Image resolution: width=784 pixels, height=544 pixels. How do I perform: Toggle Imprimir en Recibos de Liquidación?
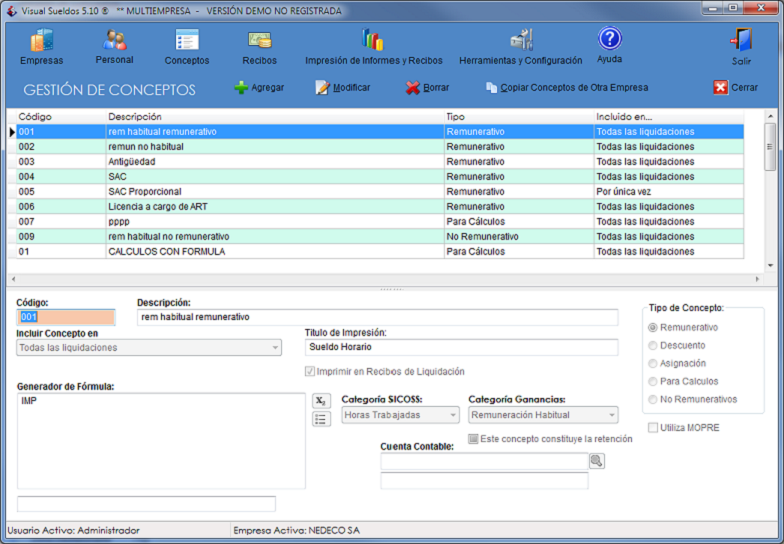310,372
